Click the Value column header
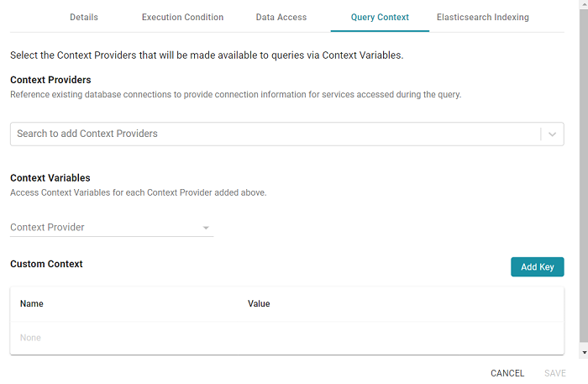This screenshot has height=384, width=588. click(x=259, y=303)
